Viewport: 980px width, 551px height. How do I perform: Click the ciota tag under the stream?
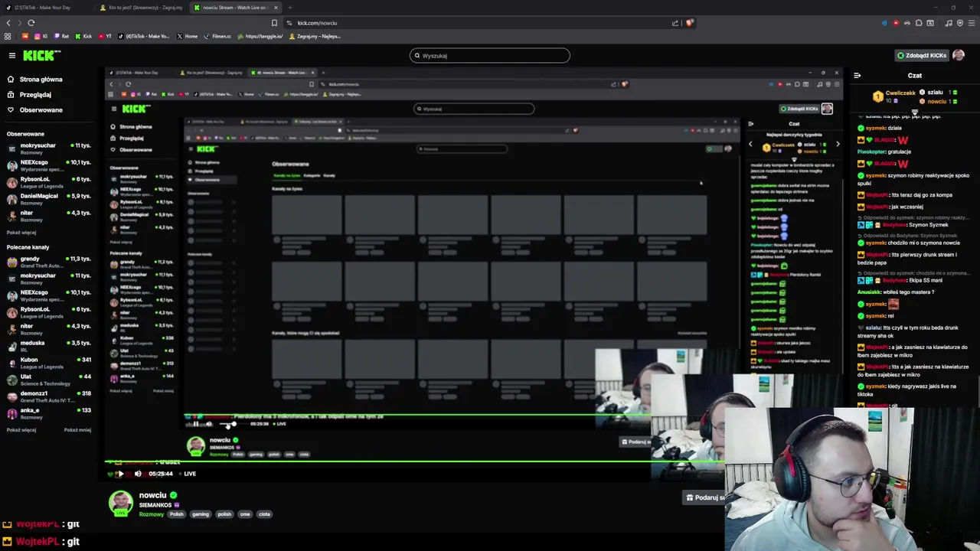coord(265,514)
